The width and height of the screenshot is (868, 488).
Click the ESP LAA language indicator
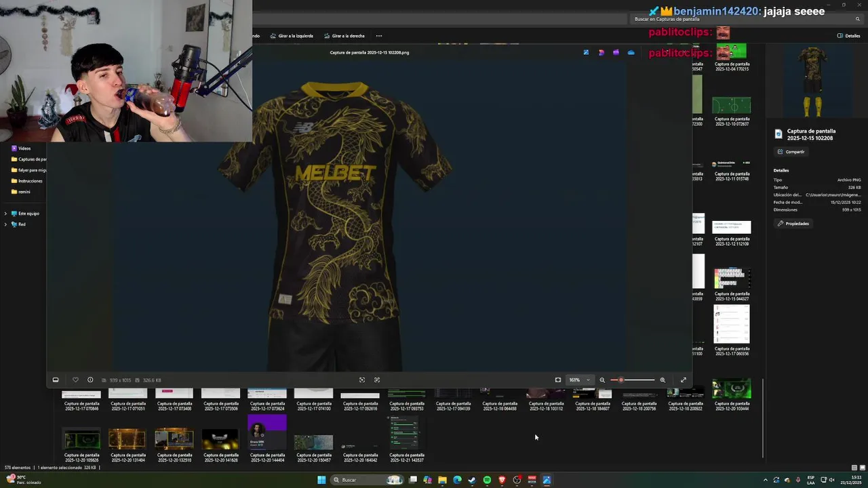(x=811, y=480)
